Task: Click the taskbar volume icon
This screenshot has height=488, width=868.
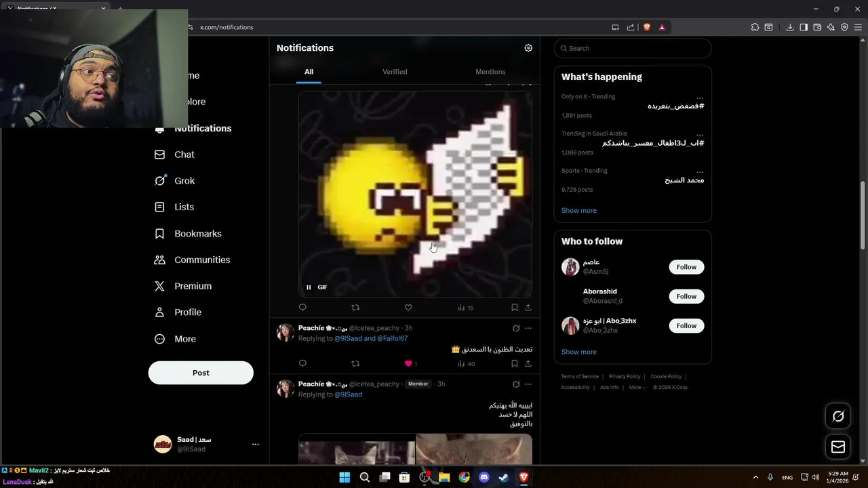Action: point(815,477)
